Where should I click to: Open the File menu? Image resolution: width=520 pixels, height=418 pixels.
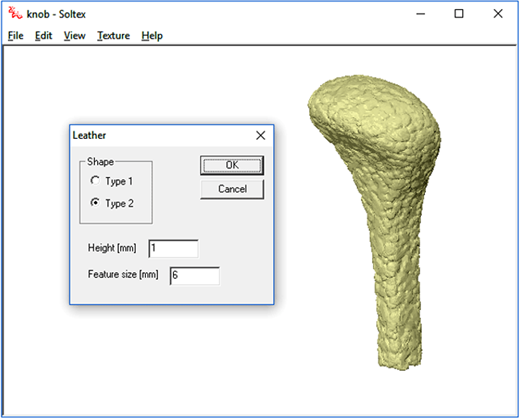tap(16, 36)
